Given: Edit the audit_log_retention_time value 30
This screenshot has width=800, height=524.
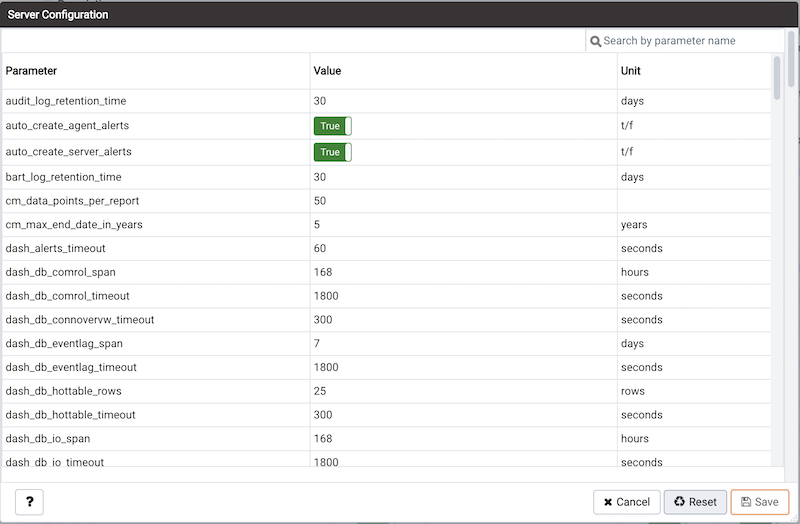Looking at the screenshot, I should pyautogui.click(x=320, y=101).
